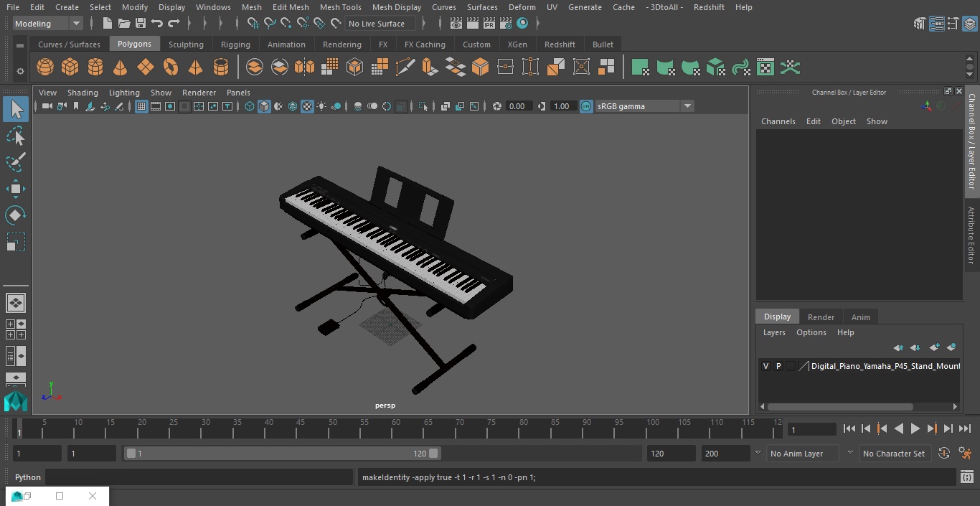980x506 pixels.
Task: Create a polygon cylinder from the shelf
Action: [x=95, y=67]
